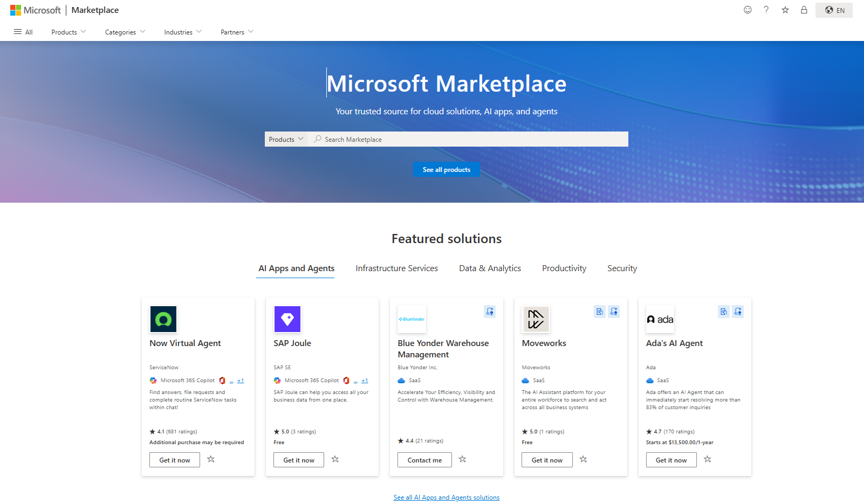Favorite Now Virtual Agent with star

[x=211, y=459]
